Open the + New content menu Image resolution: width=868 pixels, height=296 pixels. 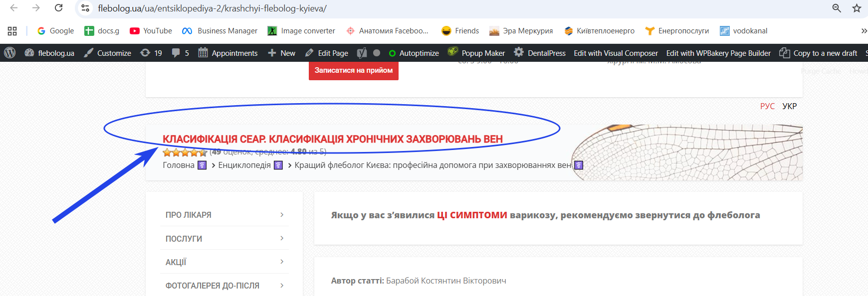click(x=281, y=53)
